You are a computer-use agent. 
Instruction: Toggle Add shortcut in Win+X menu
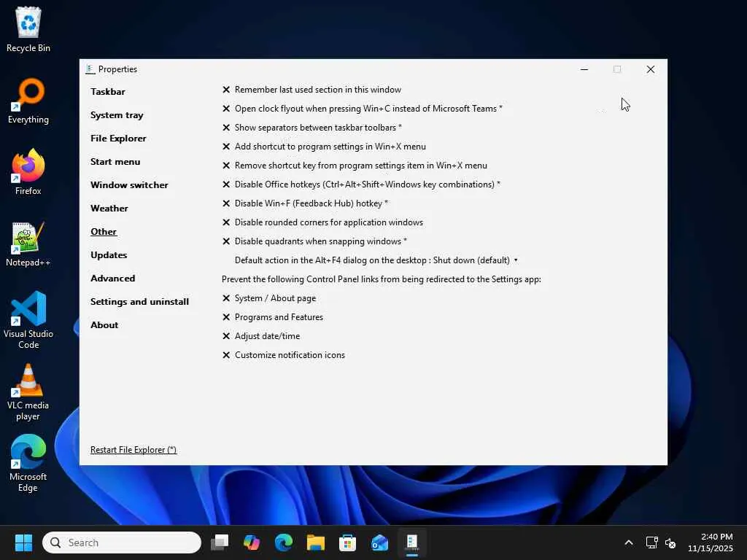click(324, 147)
